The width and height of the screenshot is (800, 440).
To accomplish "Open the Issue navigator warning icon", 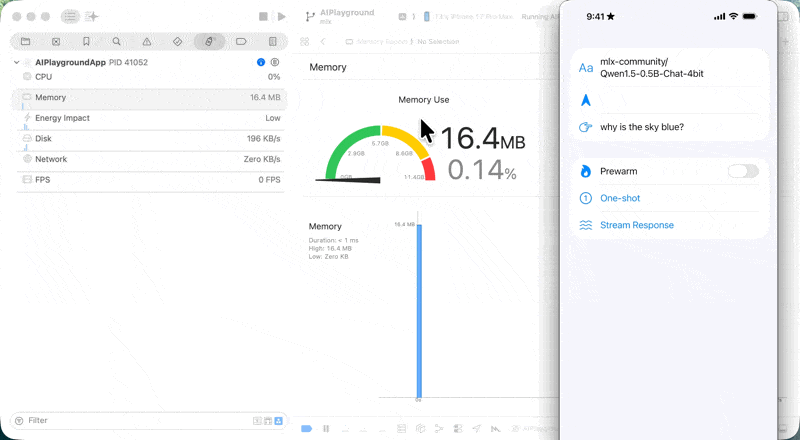I will pos(148,42).
